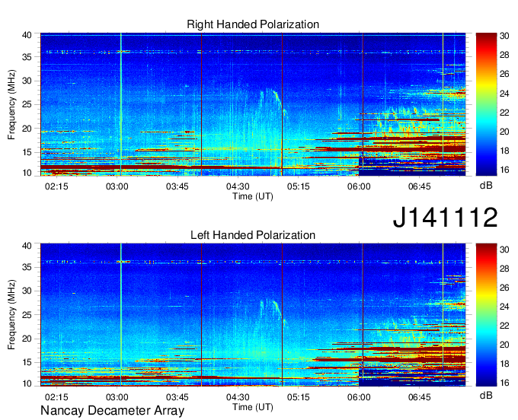This screenshot has height=420, width=518.
Task: Click the 15 MHz tick on right-handed frequency axis
Action: [x=27, y=152]
